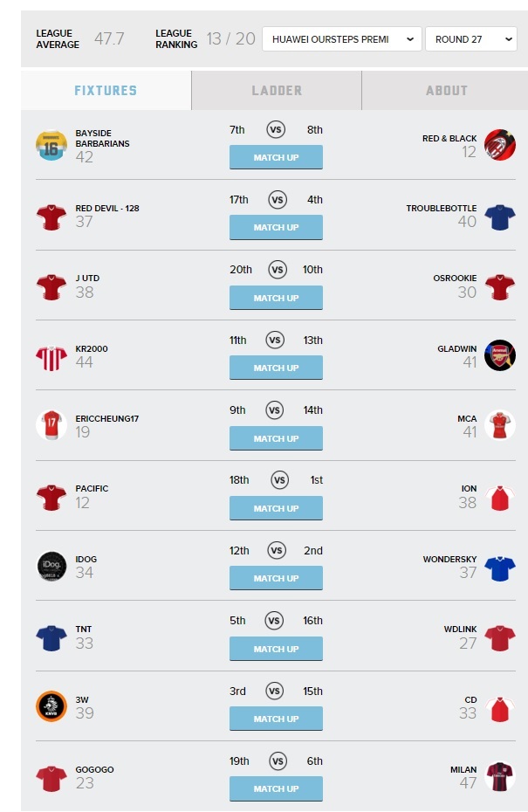The image size is (528, 812).
Task: Open the Huawei Oursteps Premi league dropdown
Action: (342, 38)
